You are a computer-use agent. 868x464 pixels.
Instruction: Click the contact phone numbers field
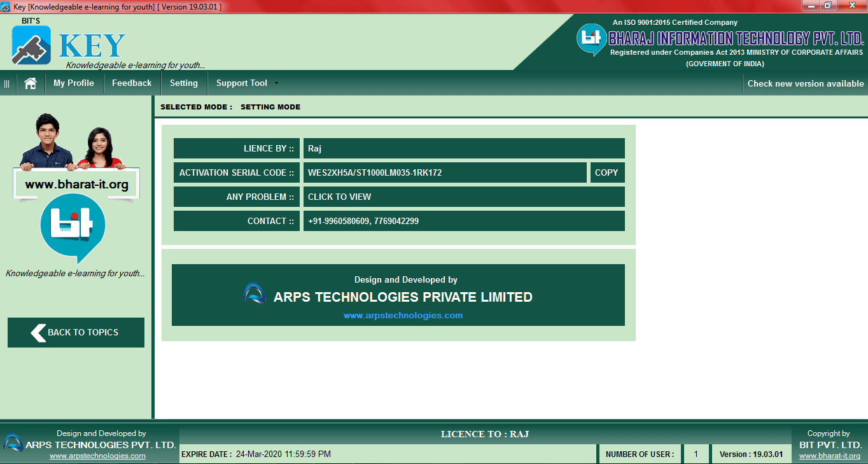[x=464, y=221]
